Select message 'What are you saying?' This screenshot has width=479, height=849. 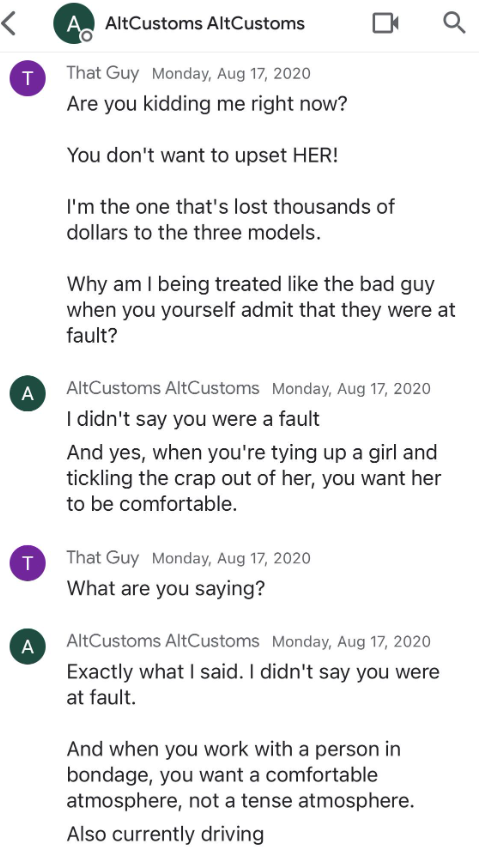(166, 587)
